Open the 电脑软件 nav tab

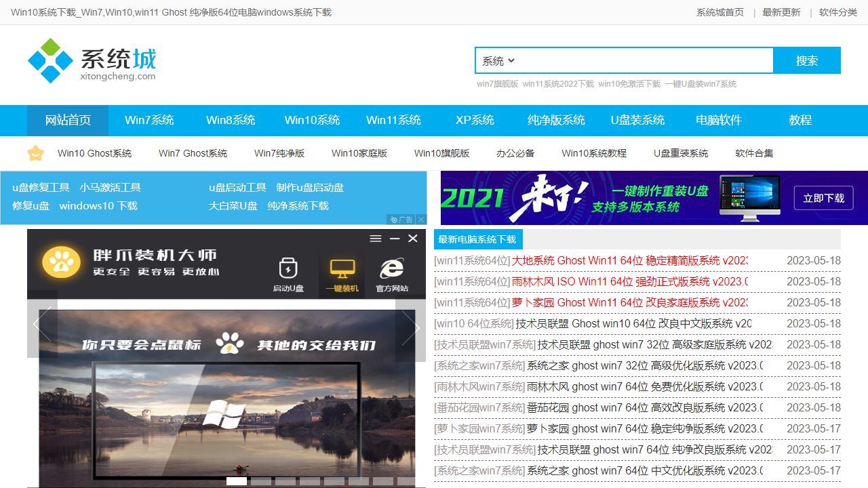tap(719, 120)
